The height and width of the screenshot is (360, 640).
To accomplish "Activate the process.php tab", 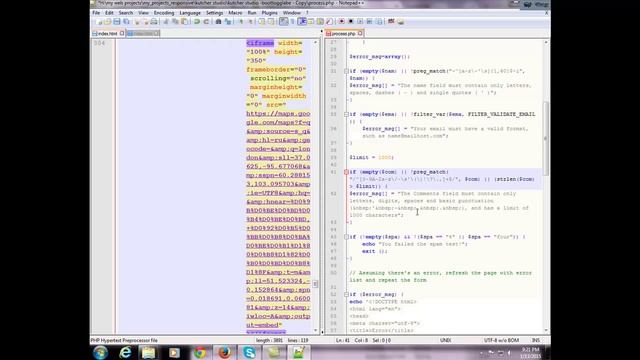I will pos(343,33).
